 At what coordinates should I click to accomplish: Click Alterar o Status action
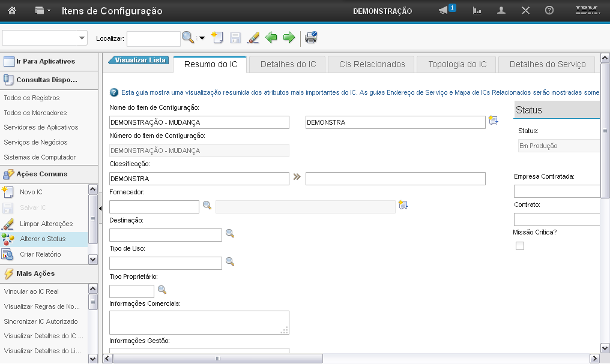tap(43, 239)
